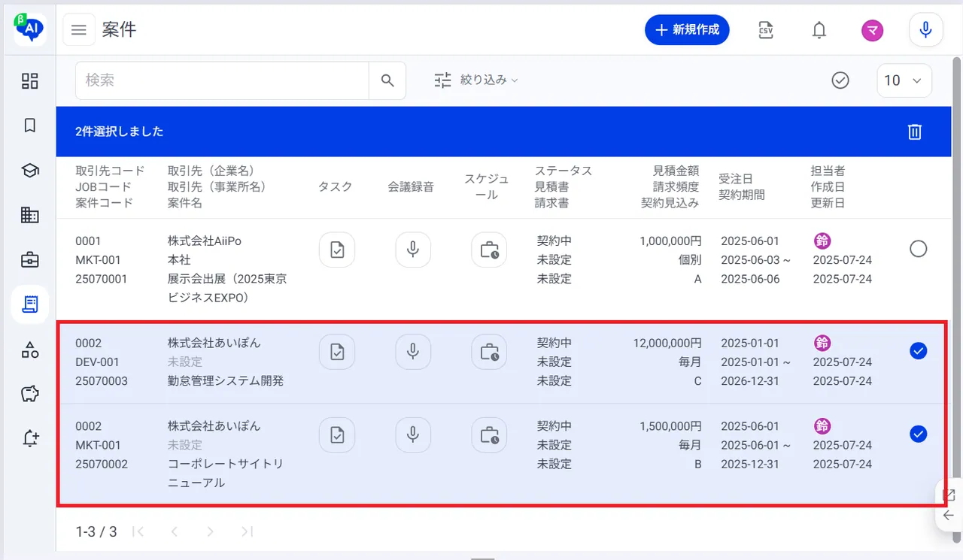This screenshot has width=963, height=560.
Task: Jump to the first page arrow
Action: (x=138, y=531)
